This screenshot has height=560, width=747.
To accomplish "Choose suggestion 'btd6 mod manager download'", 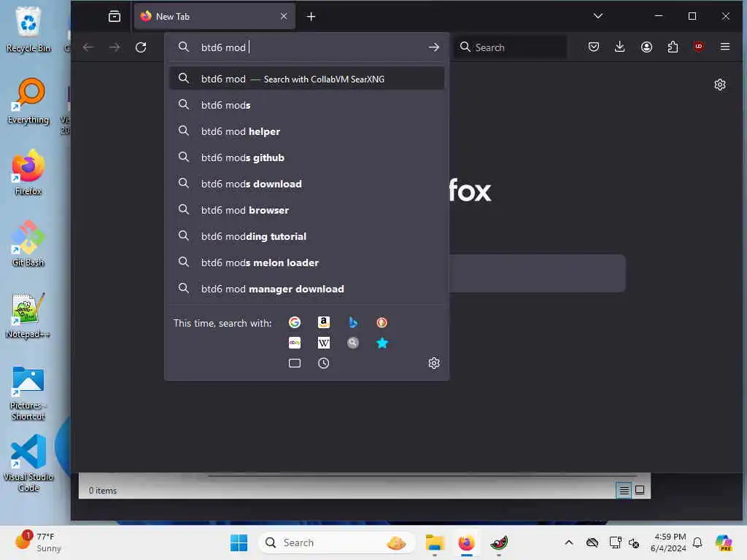I will tap(307, 289).
